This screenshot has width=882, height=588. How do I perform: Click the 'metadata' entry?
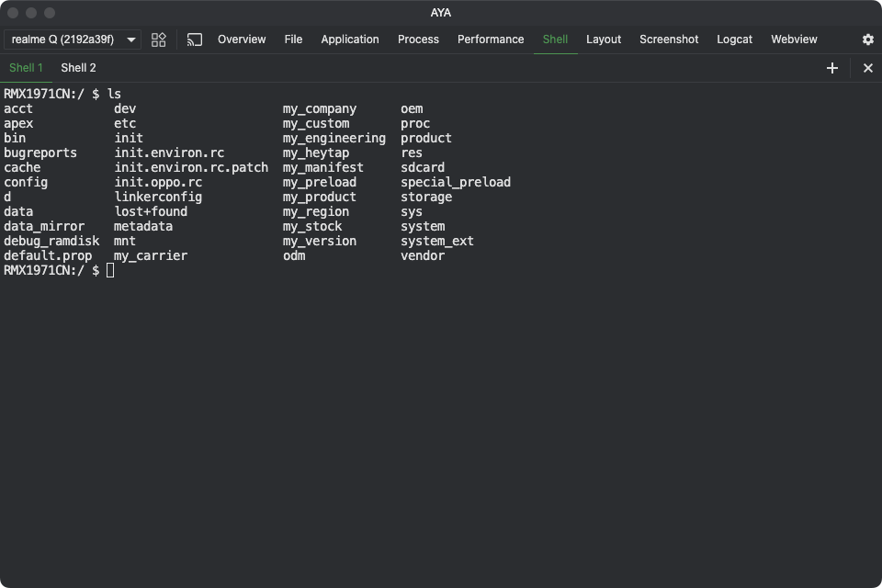(143, 226)
